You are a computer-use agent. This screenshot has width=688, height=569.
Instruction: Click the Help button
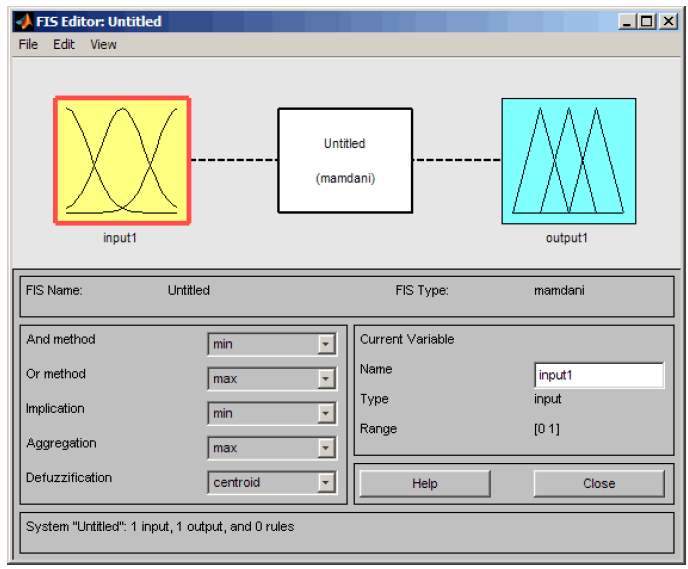(x=425, y=483)
